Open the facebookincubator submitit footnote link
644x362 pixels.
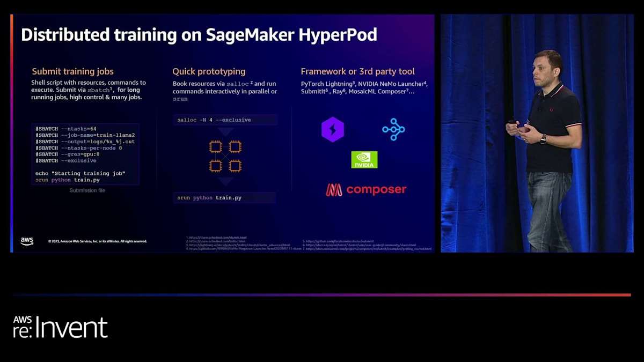pos(338,241)
